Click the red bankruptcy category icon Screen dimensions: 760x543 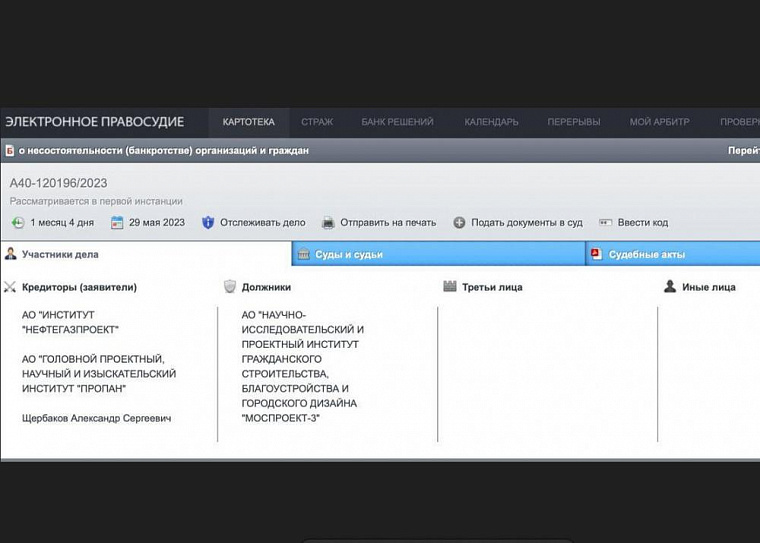[10, 151]
